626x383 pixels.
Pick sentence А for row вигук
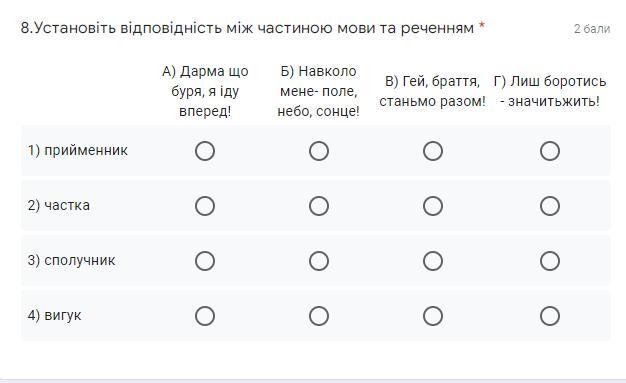coord(205,316)
